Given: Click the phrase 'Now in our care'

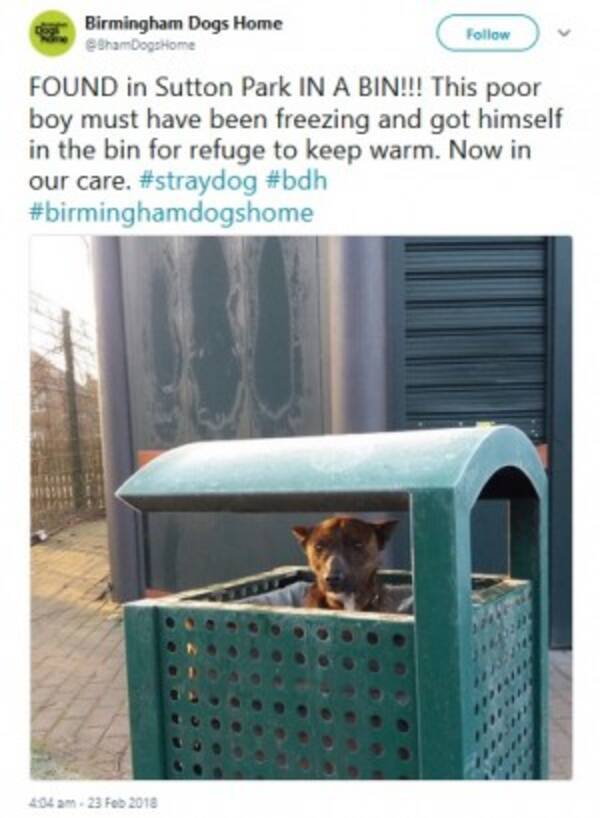Looking at the screenshot, I should coord(280,165).
